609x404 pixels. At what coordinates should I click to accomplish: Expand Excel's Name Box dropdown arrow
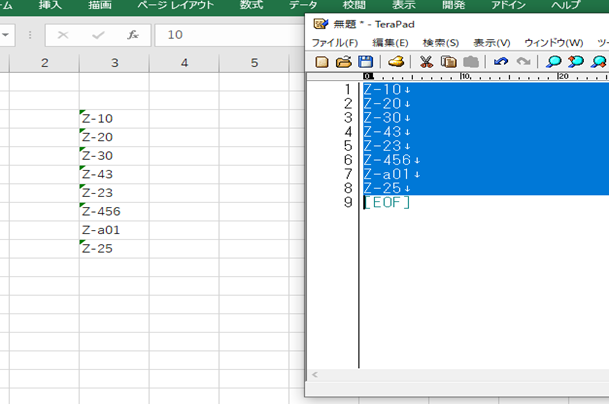click(5, 35)
